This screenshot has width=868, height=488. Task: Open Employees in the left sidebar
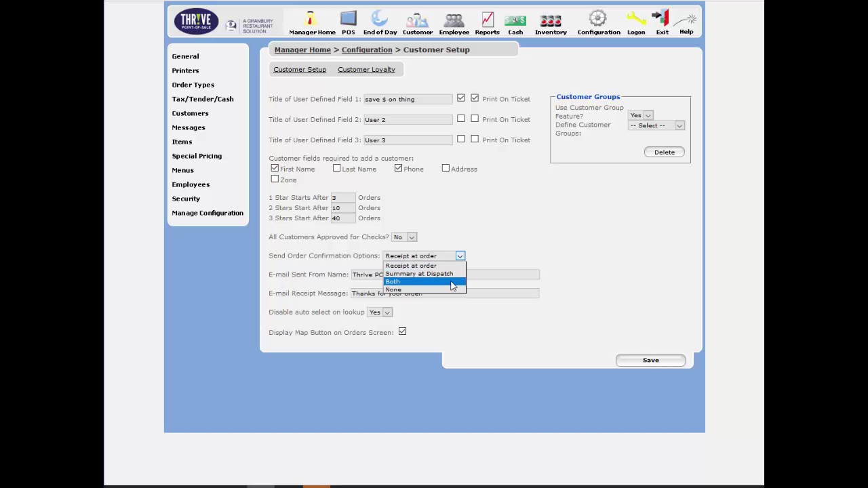click(191, 184)
